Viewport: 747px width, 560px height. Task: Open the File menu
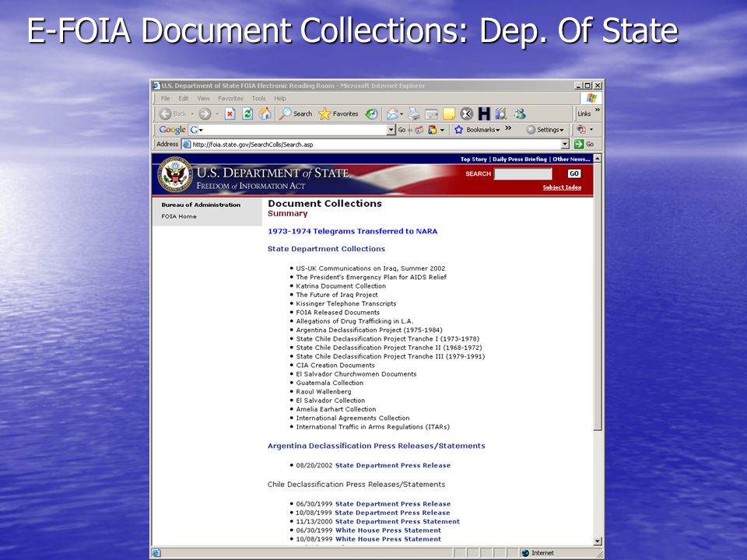[165, 99]
